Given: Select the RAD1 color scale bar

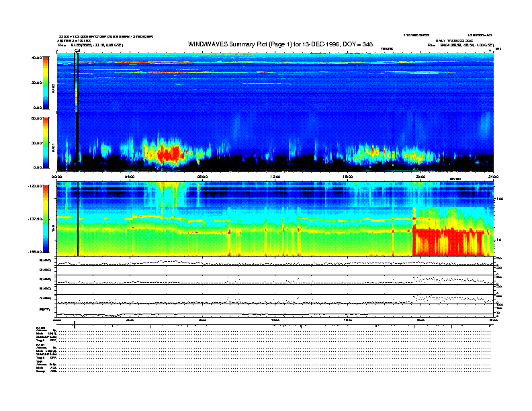Looking at the screenshot, I should (46, 143).
